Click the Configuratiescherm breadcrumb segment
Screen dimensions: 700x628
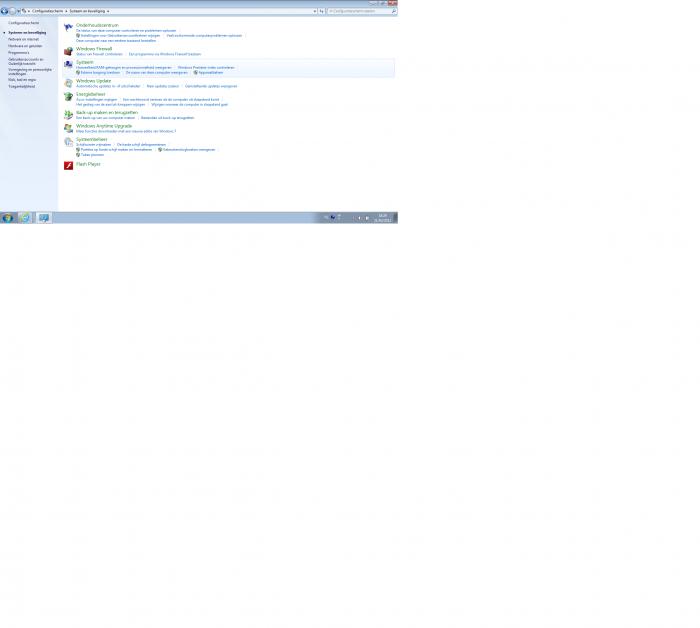click(x=47, y=11)
